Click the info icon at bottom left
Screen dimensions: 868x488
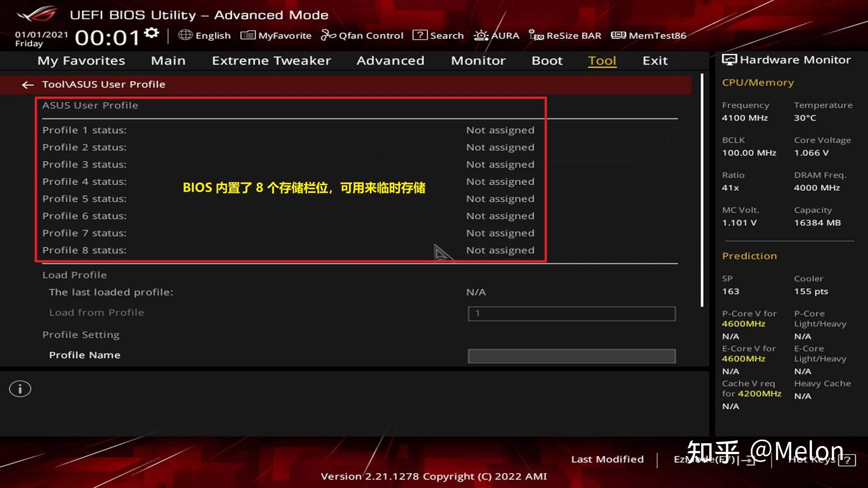click(20, 388)
